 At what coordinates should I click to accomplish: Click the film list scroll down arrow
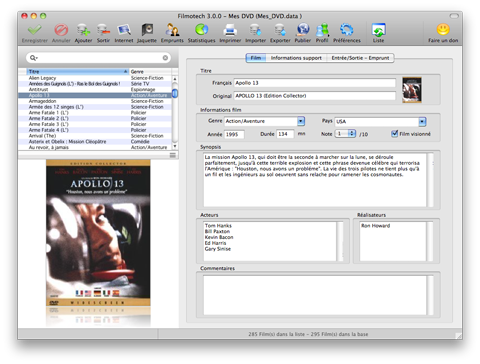[175, 146]
